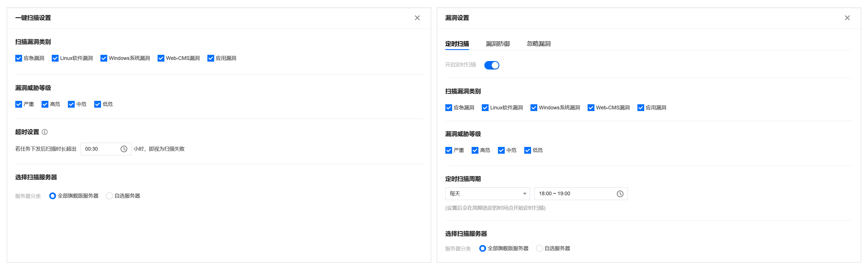This screenshot has height=269, width=868.
Task: Uncheck Linux软件漏洞 in 一键扫描设置 dialog
Action: coord(55,58)
